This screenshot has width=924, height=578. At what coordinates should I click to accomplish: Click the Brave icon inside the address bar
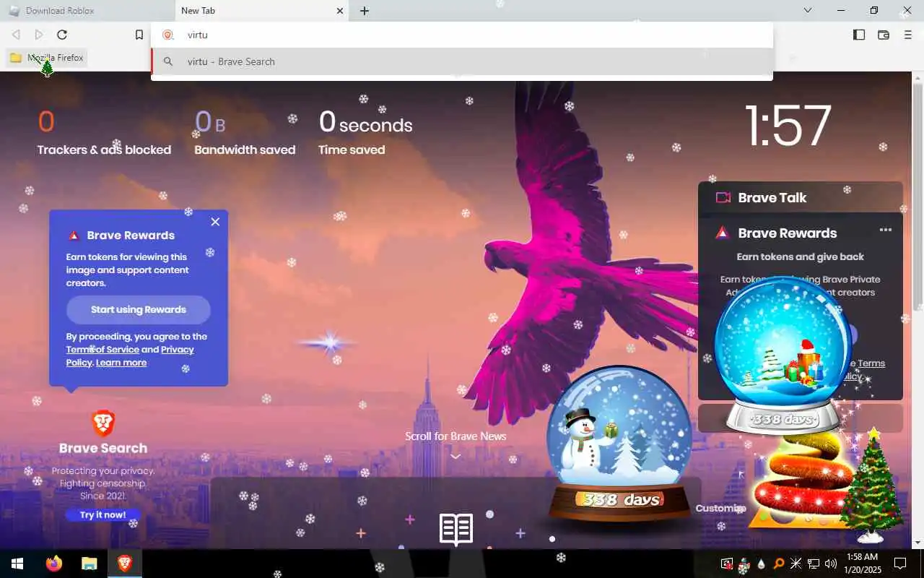tap(168, 35)
